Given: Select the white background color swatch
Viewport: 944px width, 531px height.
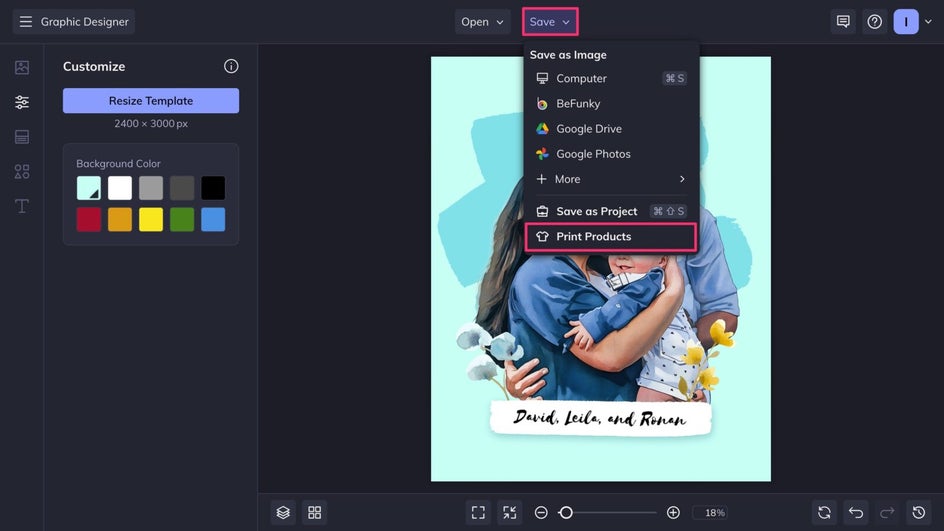Looking at the screenshot, I should tap(120, 188).
